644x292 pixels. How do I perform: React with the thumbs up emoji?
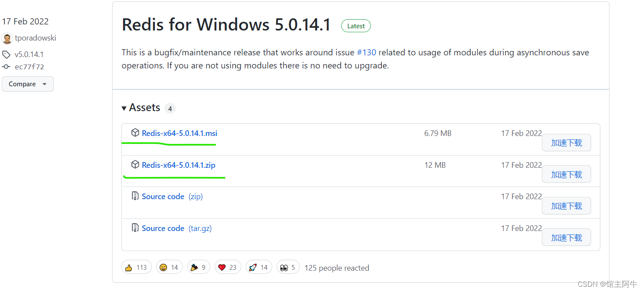point(137,267)
